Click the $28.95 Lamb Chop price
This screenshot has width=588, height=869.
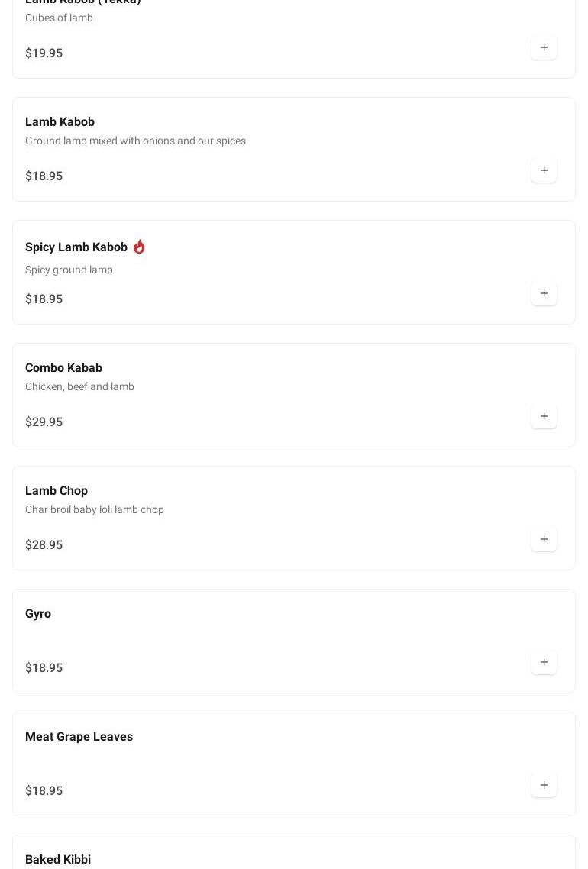coord(44,545)
